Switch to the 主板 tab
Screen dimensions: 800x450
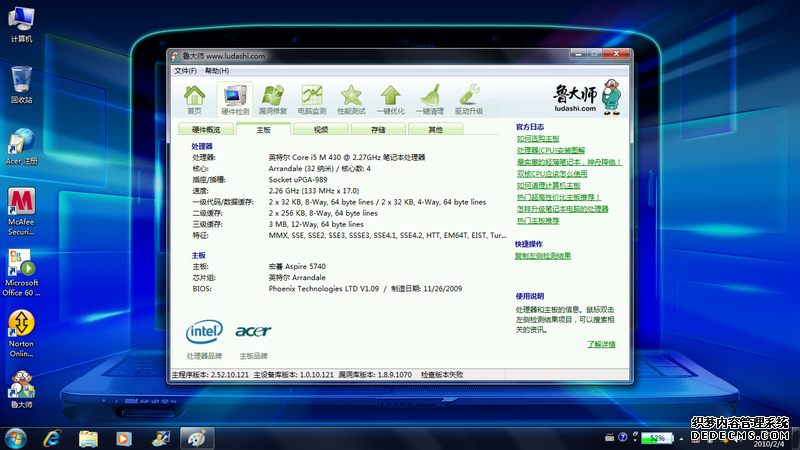click(263, 130)
